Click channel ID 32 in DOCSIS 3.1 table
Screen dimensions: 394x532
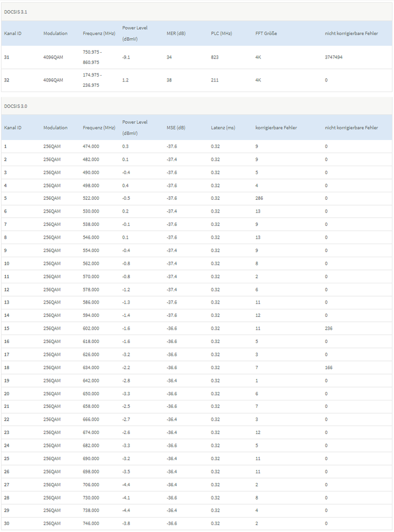[6, 80]
